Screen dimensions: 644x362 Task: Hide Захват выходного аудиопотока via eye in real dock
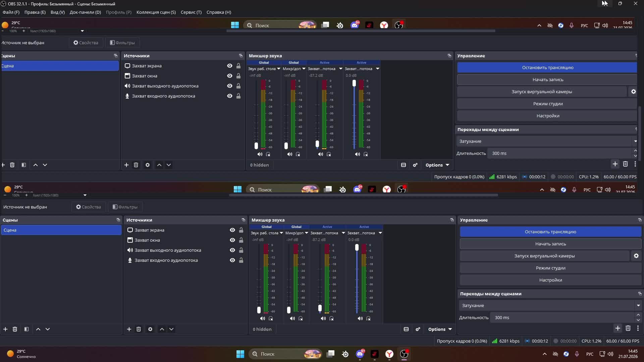(232, 250)
